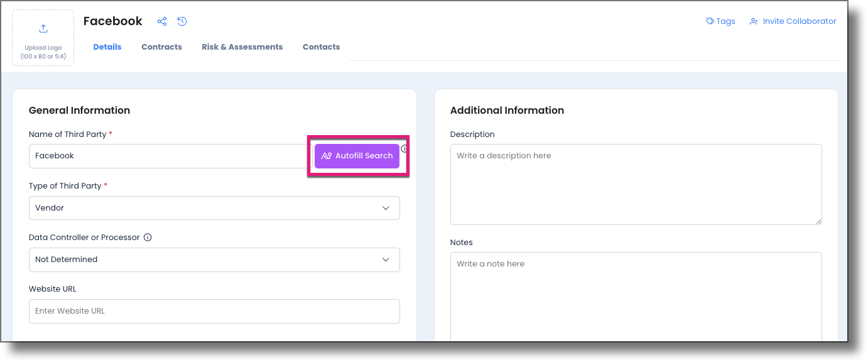Expand the Vendor selection chevron
Screen dimensions: 868x362
pos(386,207)
